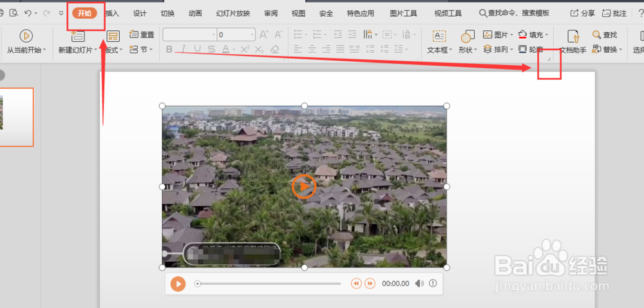Increase font size with A+ icon

[264, 35]
